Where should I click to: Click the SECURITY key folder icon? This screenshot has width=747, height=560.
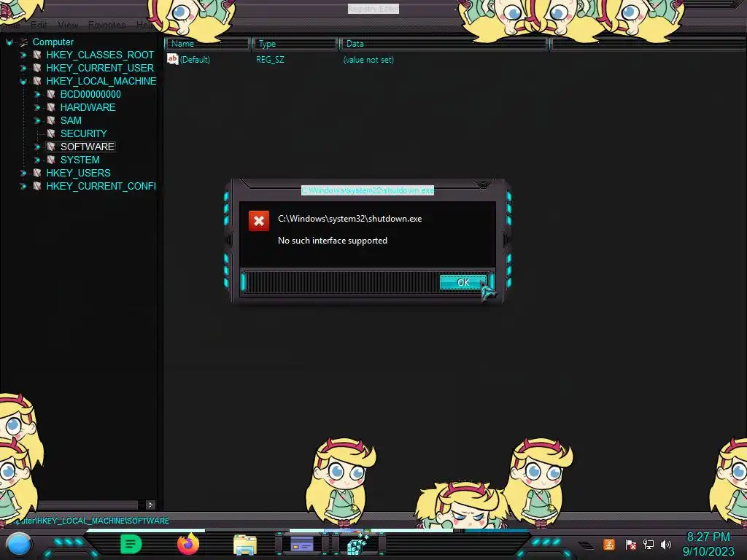point(50,133)
